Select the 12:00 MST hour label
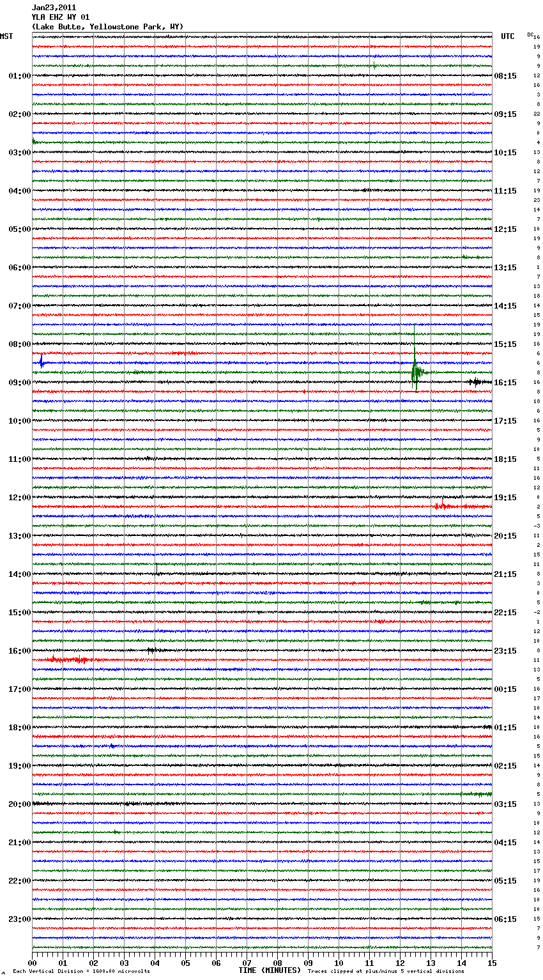Viewport: 543px width, 980px height. pyautogui.click(x=20, y=498)
